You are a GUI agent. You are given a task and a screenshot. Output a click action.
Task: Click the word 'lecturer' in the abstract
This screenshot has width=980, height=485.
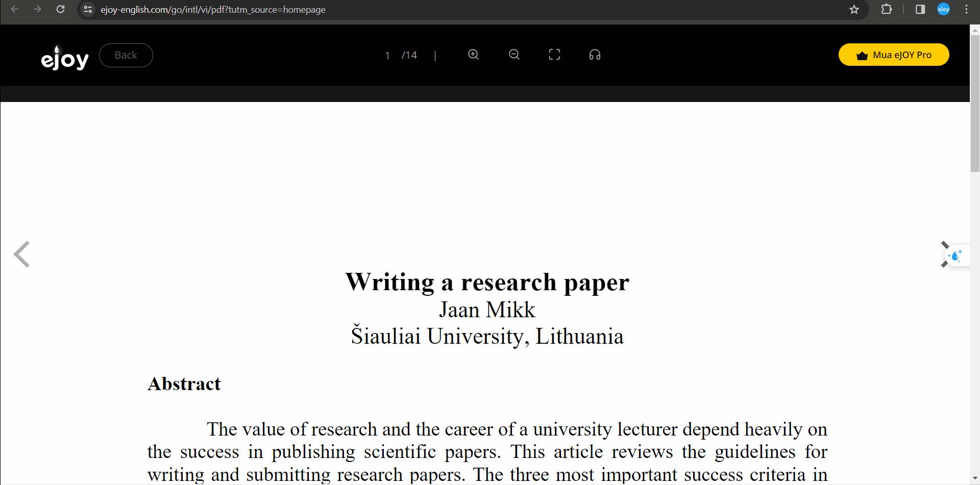click(647, 429)
